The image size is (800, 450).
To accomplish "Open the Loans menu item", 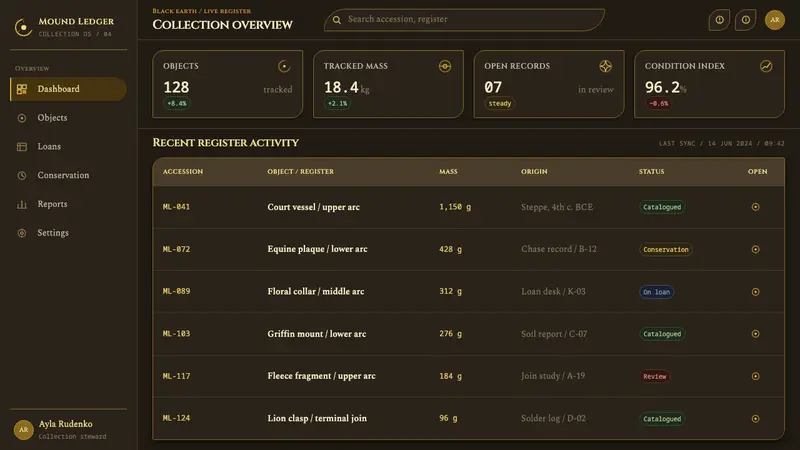I will click(68, 147).
